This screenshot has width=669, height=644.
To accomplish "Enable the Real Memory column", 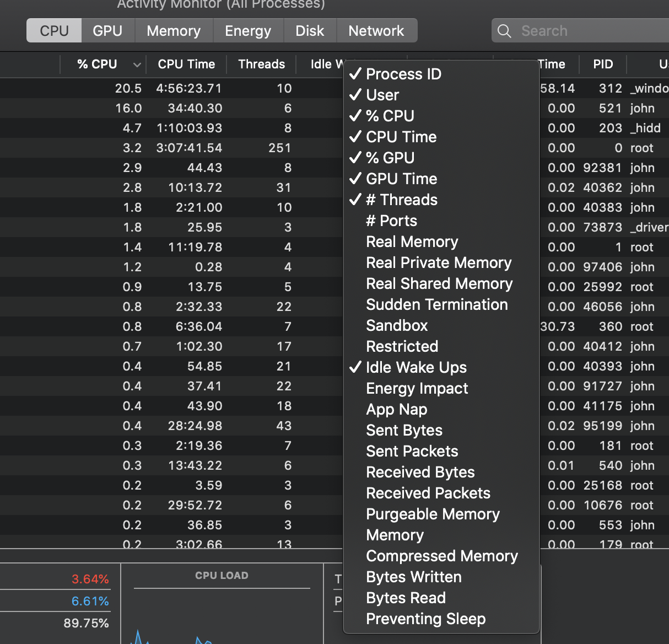I will (x=412, y=241).
